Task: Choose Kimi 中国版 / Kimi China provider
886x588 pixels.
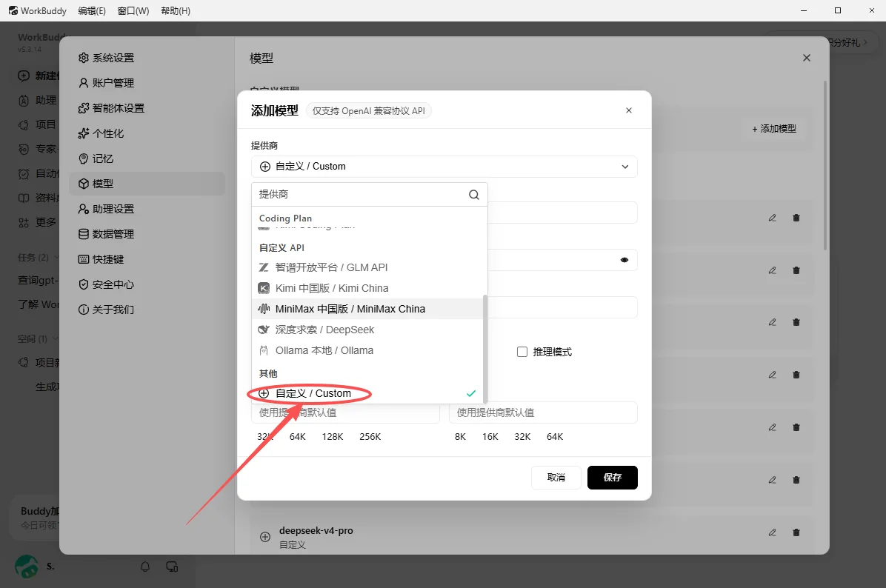Action: (x=367, y=288)
